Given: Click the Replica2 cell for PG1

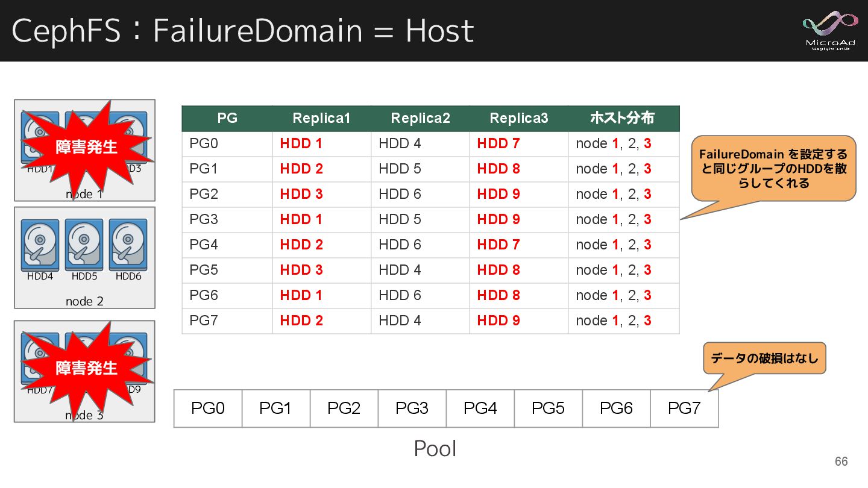Looking at the screenshot, I should click(x=400, y=169).
